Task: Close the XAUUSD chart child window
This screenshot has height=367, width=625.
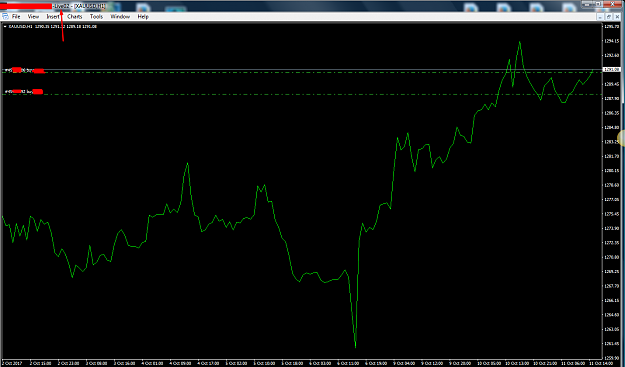Action: 617,17
